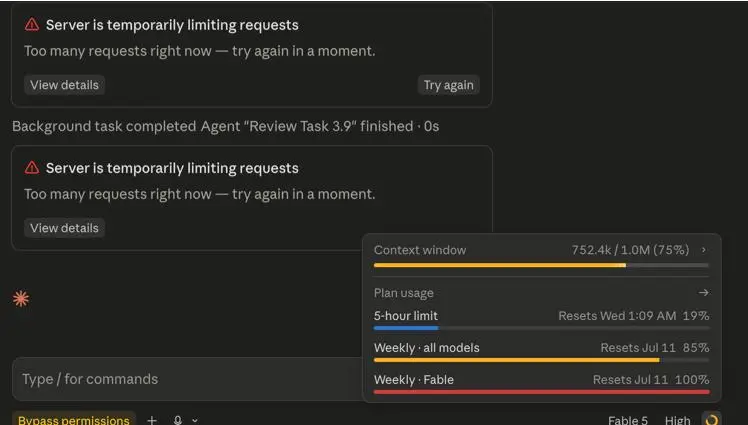
Task: Click View details on the first error
Action: click(64, 85)
